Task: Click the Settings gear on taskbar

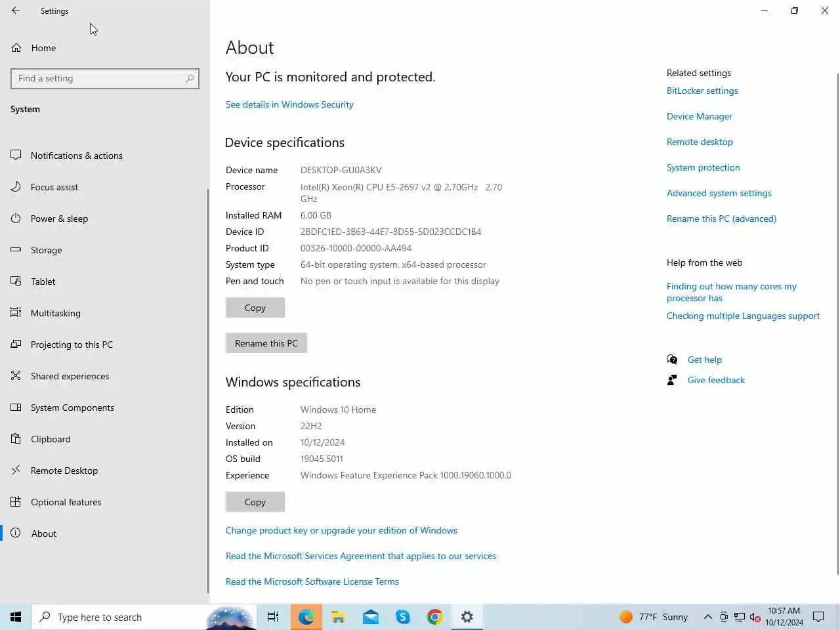Action: [467, 617]
